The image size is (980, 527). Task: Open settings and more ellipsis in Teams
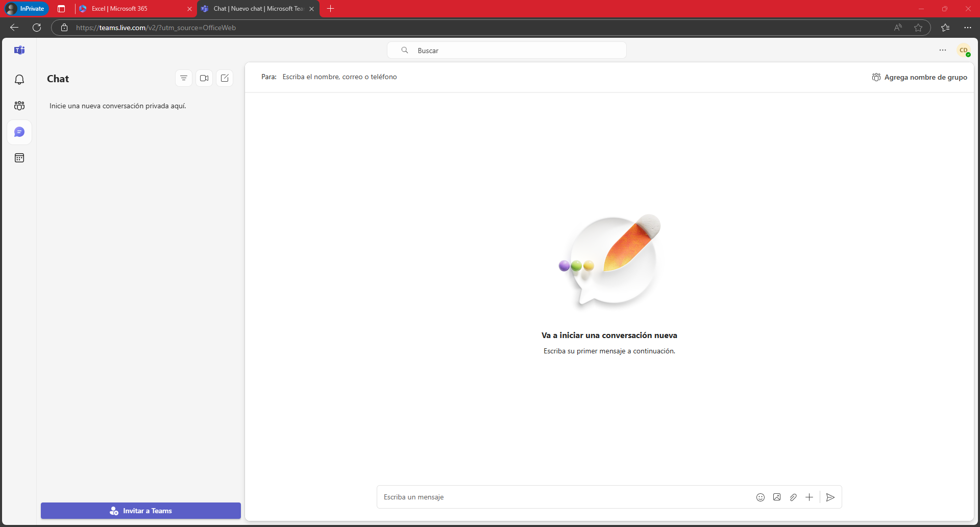pyautogui.click(x=942, y=50)
